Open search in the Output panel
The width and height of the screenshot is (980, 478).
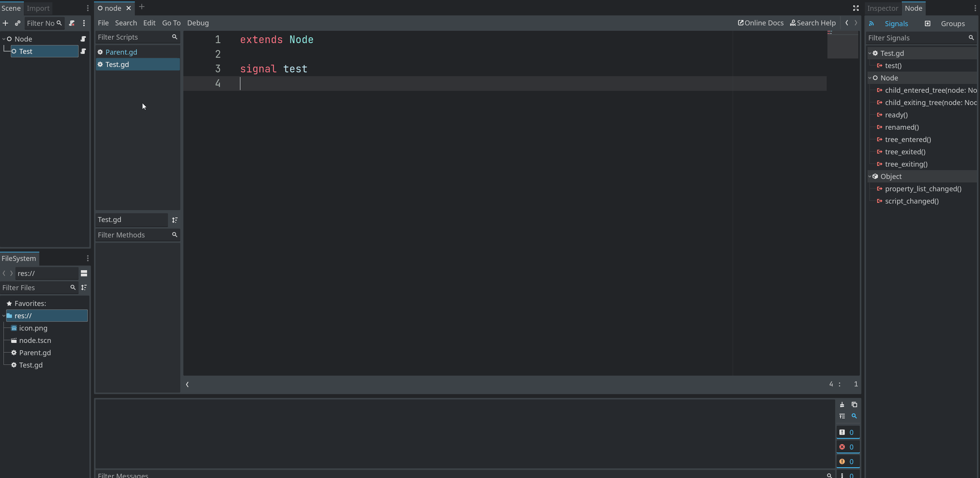coord(854,416)
